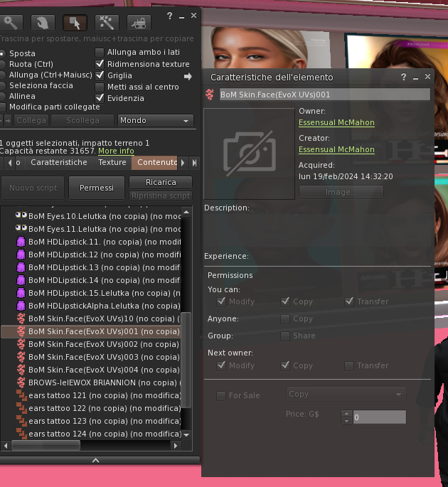Screen dimensions: 448x487
Task: Toggle Next owner Transfer checkbox
Action: pos(349,366)
